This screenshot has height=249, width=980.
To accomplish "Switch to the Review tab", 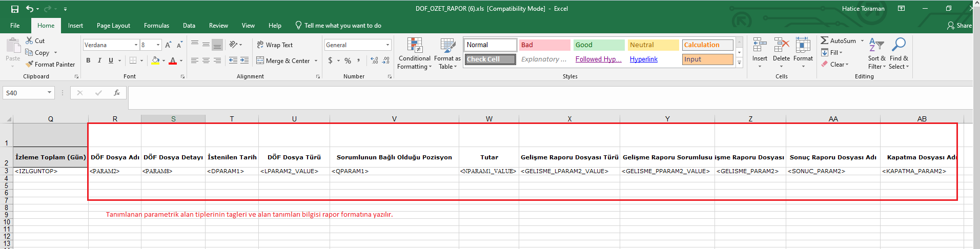I will (x=218, y=26).
